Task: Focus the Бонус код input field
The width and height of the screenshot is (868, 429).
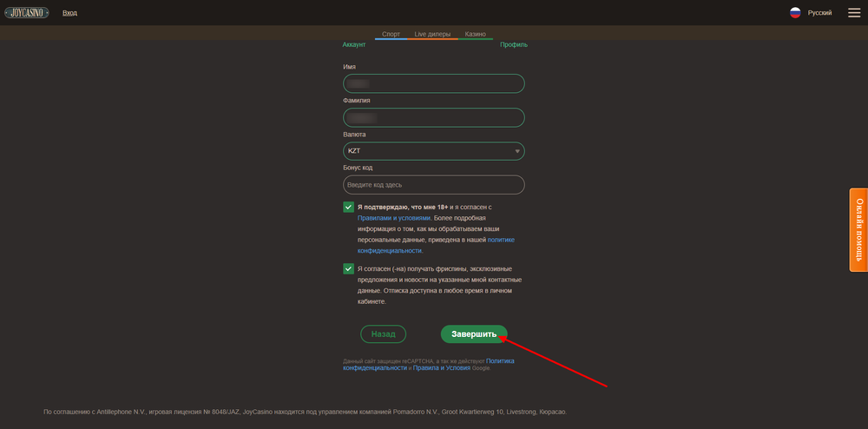Action: pos(434,185)
